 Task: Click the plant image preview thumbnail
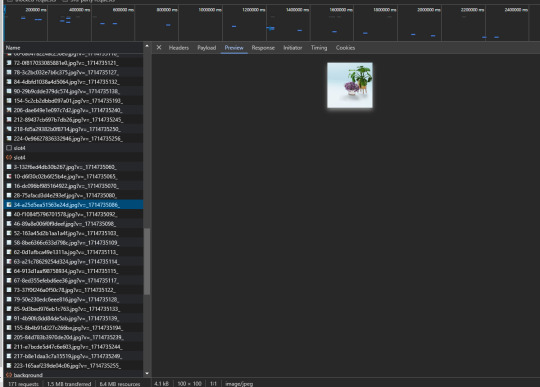pos(350,85)
